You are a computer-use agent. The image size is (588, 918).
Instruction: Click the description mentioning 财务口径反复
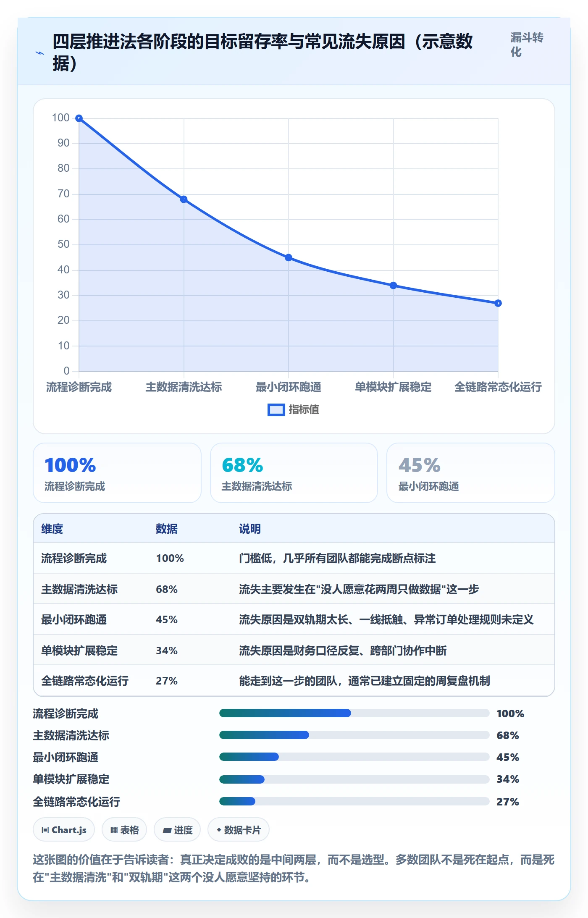[343, 650]
